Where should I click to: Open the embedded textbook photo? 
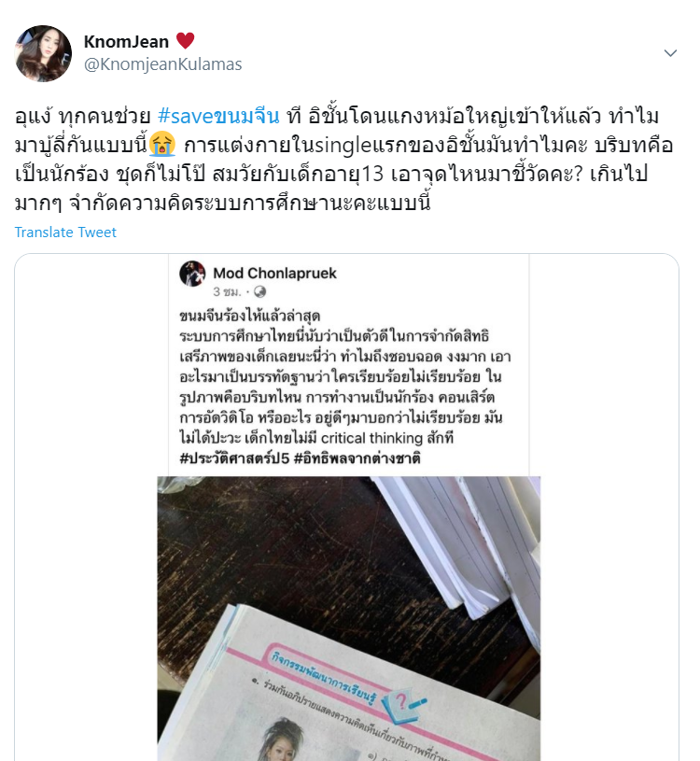coord(349,619)
